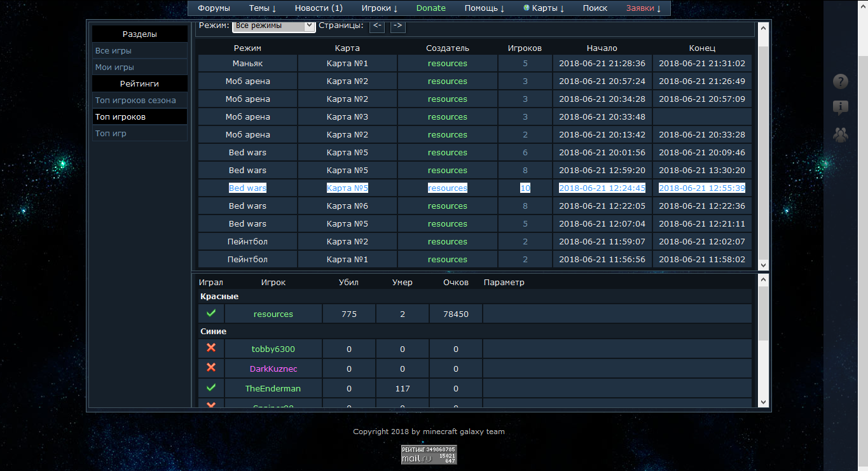
Task: Select Топ игроков сезона in the sidebar
Action: pos(135,101)
